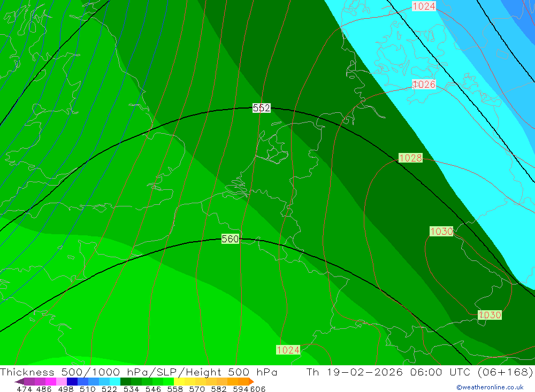Click the 1024 isobar label on green background

pos(288,350)
